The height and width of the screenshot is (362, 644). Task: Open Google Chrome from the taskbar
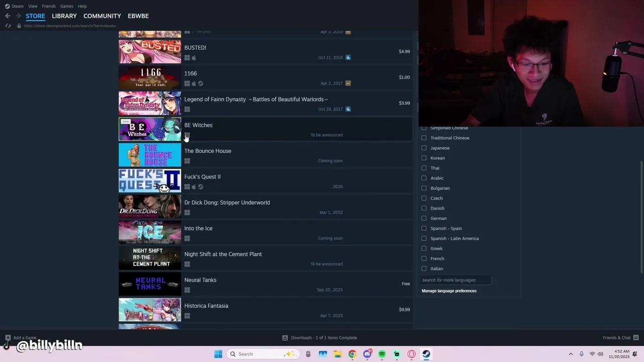pos(352,354)
